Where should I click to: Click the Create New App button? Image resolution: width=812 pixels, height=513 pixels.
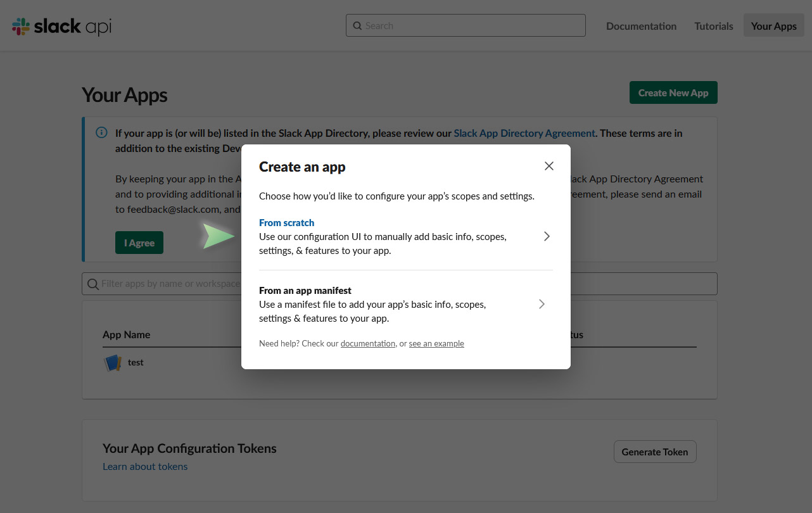(673, 92)
